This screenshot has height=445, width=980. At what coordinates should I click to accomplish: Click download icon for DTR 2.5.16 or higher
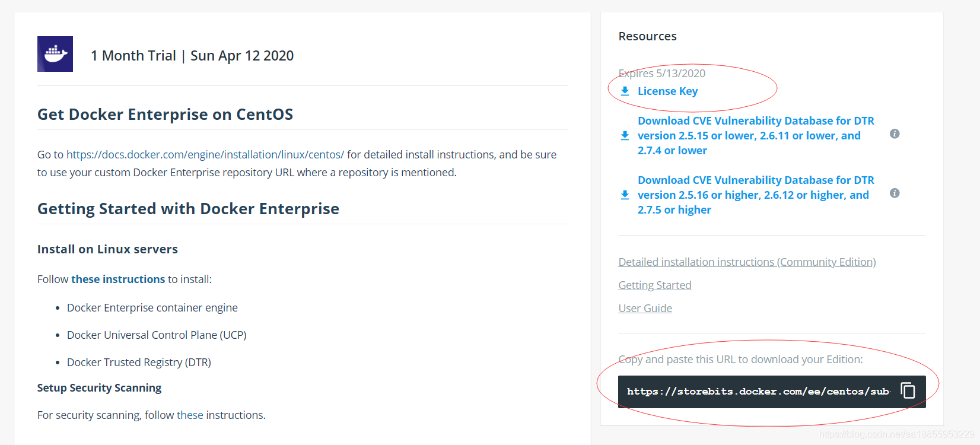click(x=625, y=195)
